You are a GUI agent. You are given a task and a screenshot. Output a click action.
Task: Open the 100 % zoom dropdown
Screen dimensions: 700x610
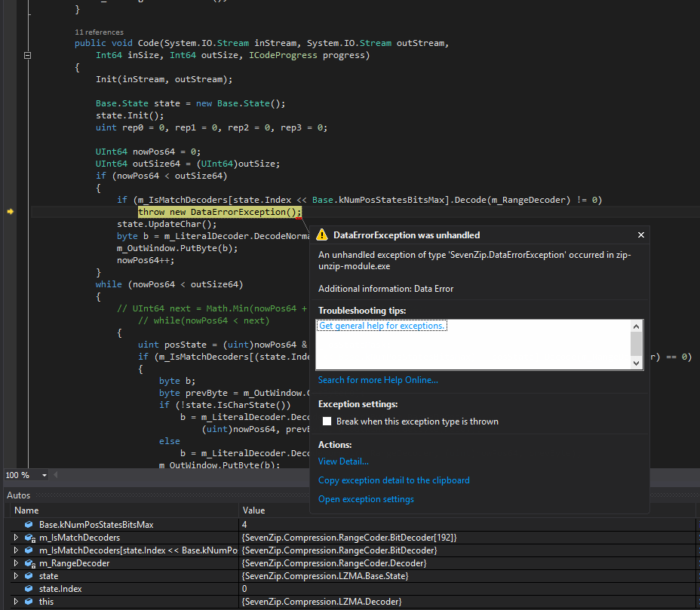[x=45, y=476]
